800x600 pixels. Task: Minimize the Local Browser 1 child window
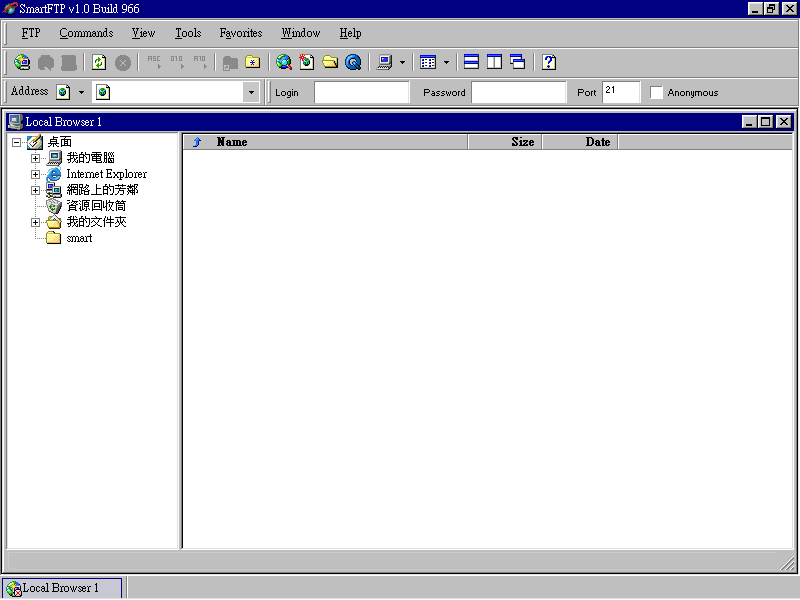749,121
